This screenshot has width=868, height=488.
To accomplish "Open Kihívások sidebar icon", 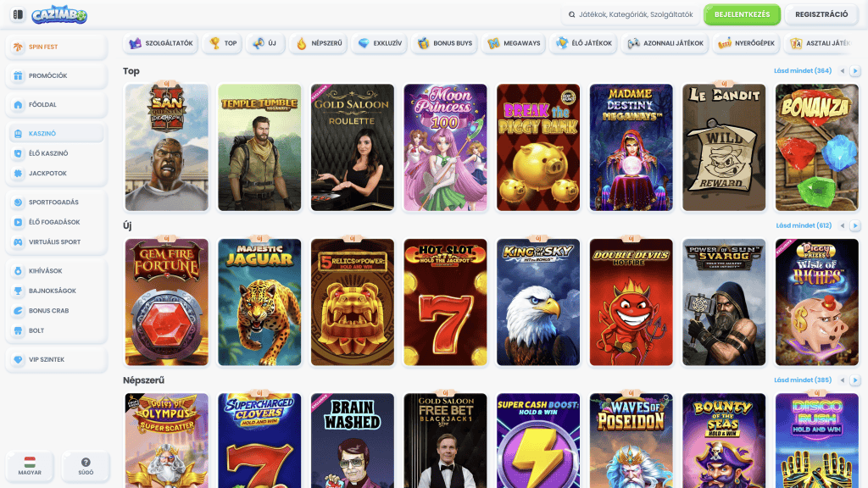I will 19,270.
